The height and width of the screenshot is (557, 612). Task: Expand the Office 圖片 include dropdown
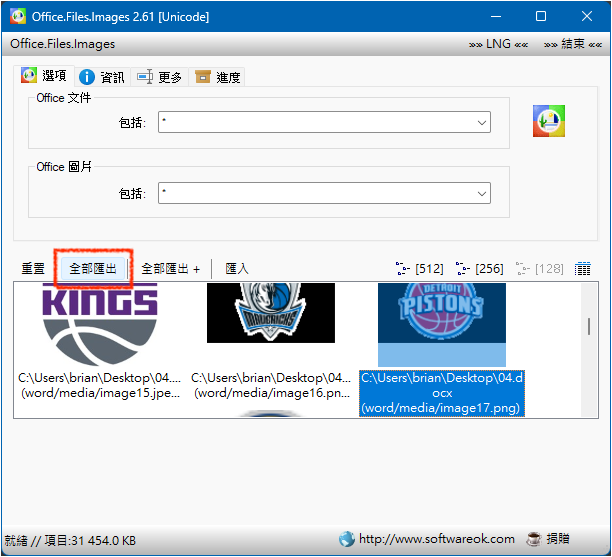coord(482,193)
